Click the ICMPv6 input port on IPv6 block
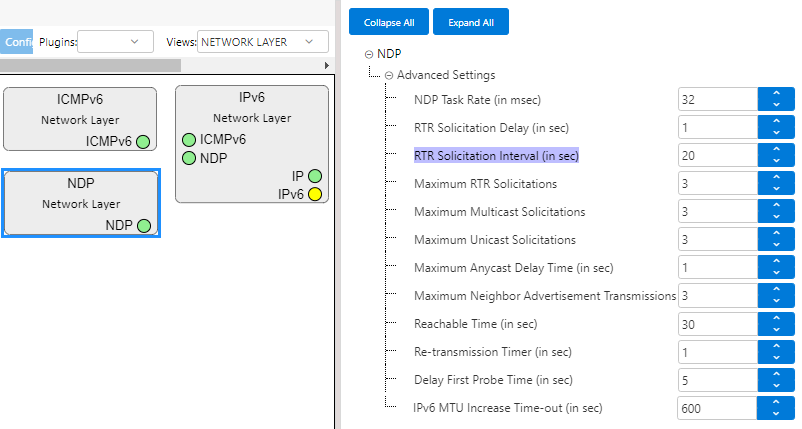The height and width of the screenshot is (429, 802). point(188,139)
